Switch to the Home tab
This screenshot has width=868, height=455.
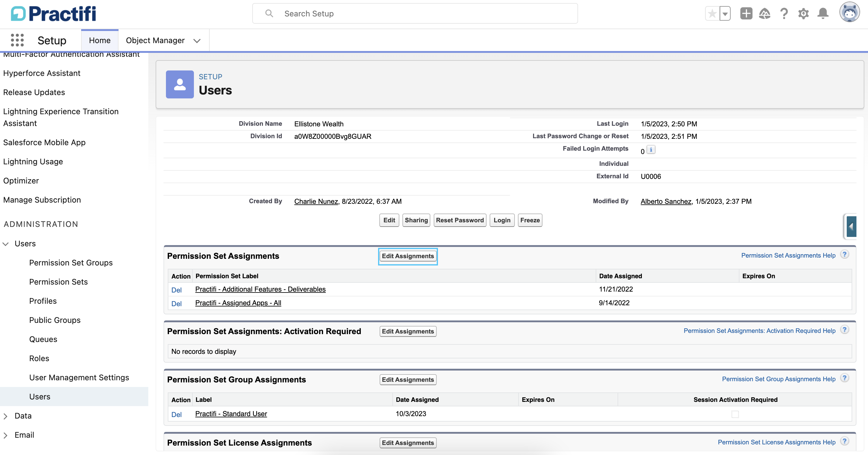pyautogui.click(x=100, y=40)
